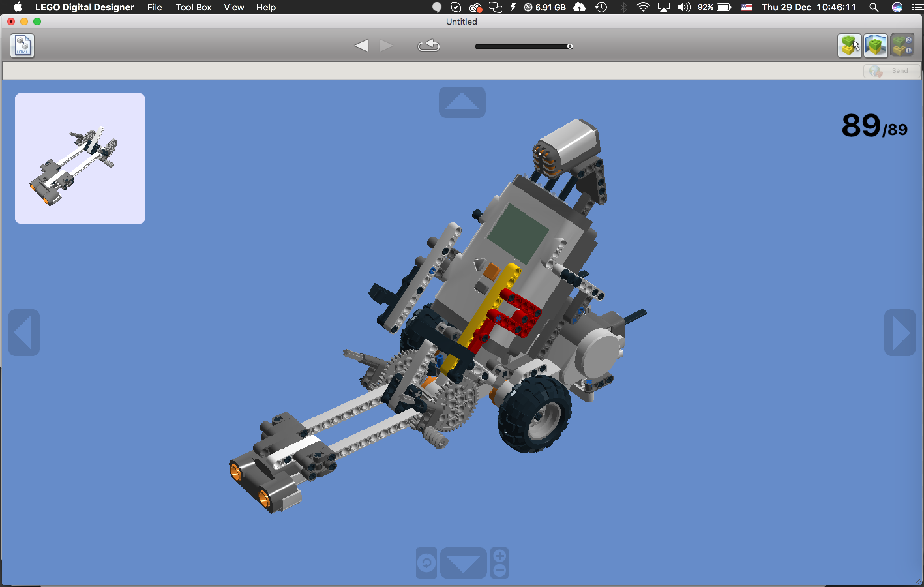Screen dimensions: 924x587
Task: Open Building guide mode
Action: coord(902,45)
